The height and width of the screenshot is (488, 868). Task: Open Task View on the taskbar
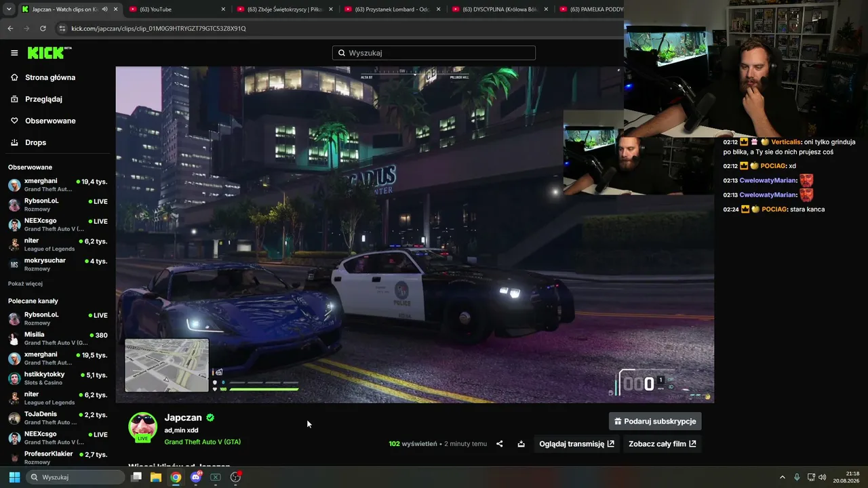pos(136,477)
